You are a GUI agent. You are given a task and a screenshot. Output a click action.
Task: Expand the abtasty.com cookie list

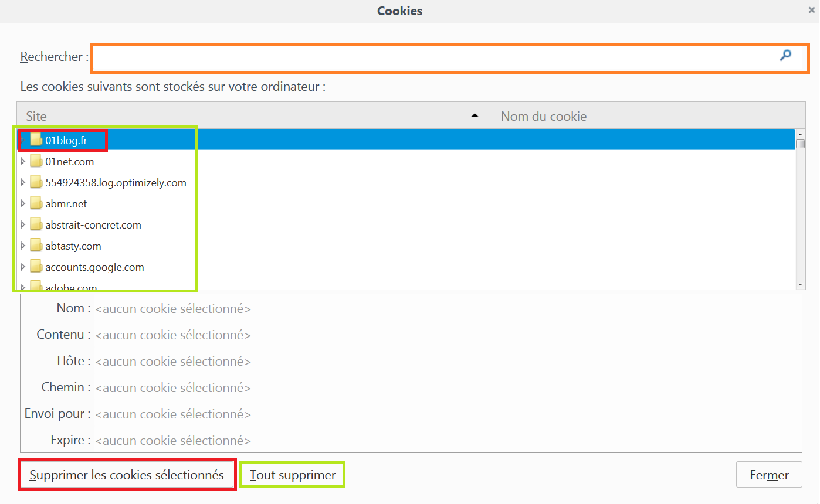23,246
